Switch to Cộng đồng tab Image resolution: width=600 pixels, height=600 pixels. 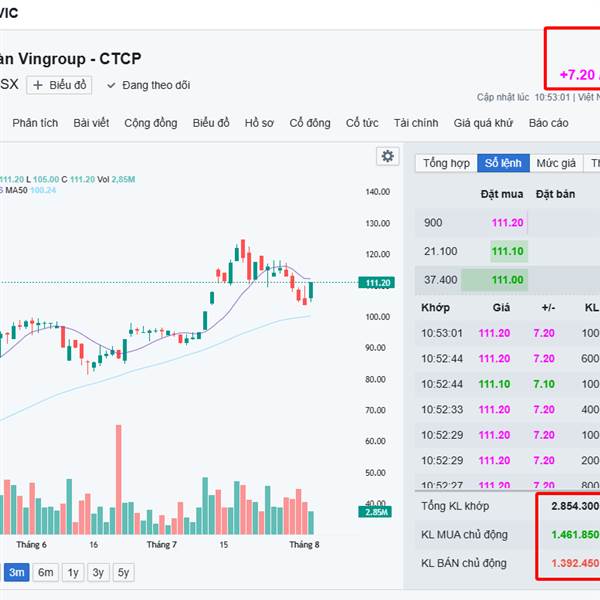151,123
